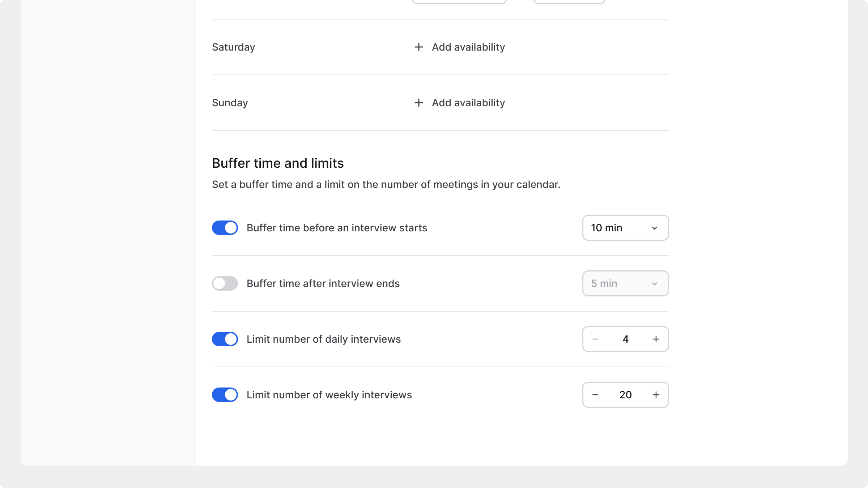
Task: Open the 10 min buffer dropdown
Action: tap(625, 228)
